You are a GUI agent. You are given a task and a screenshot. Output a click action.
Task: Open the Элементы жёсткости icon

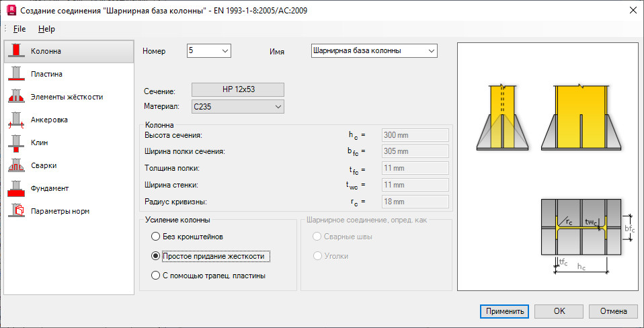point(16,97)
